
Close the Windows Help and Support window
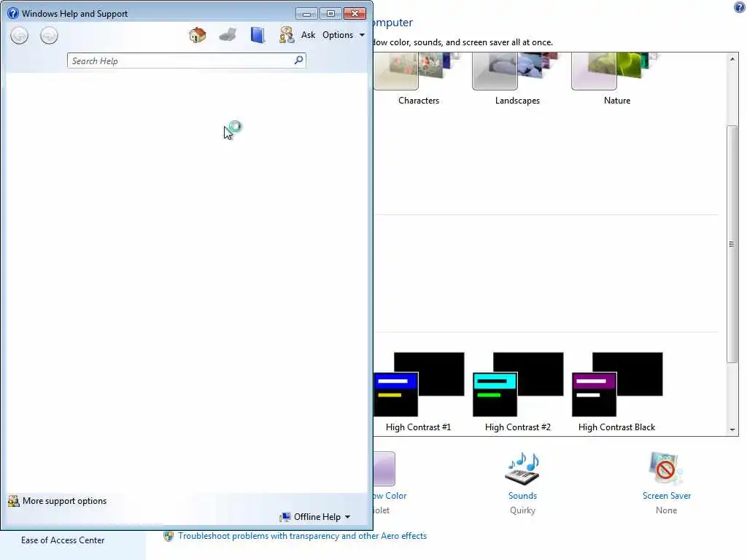(x=355, y=13)
